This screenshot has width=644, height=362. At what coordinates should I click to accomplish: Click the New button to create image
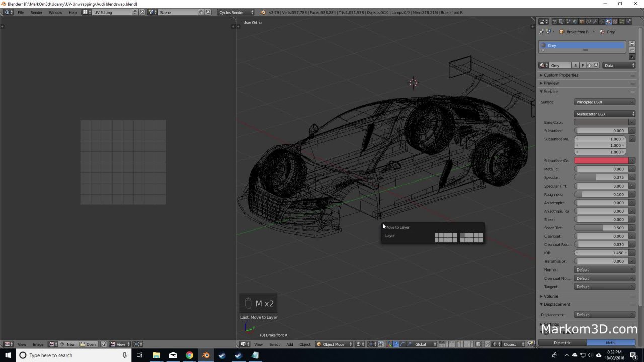(67, 344)
